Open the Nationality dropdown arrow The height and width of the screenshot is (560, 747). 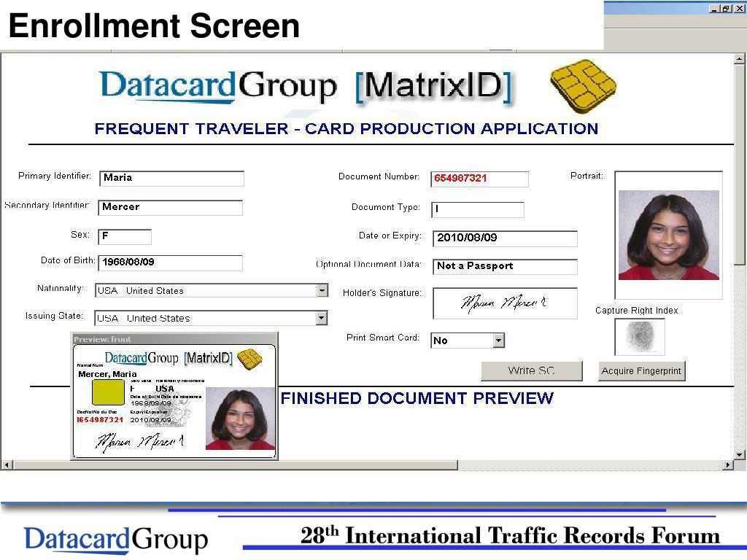(x=322, y=290)
